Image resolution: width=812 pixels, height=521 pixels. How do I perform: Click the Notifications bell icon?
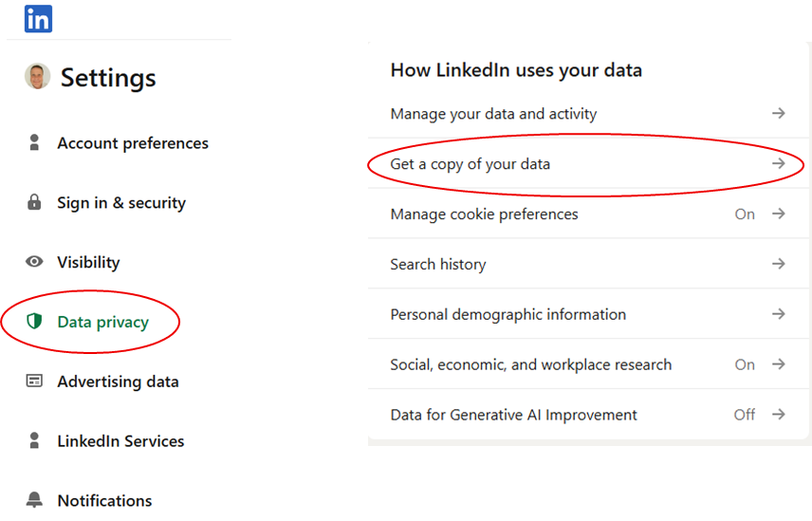(35, 500)
